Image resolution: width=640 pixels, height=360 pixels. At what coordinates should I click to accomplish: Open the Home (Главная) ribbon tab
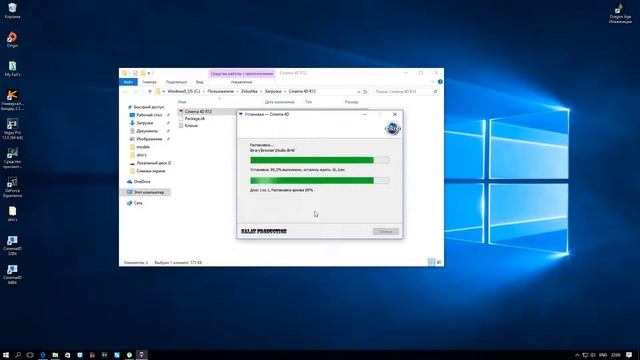(149, 82)
